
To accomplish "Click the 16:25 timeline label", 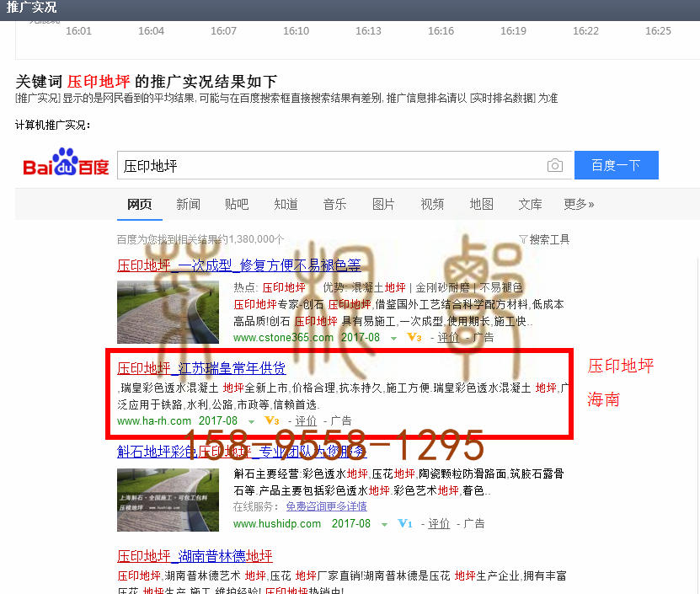I will (x=658, y=31).
